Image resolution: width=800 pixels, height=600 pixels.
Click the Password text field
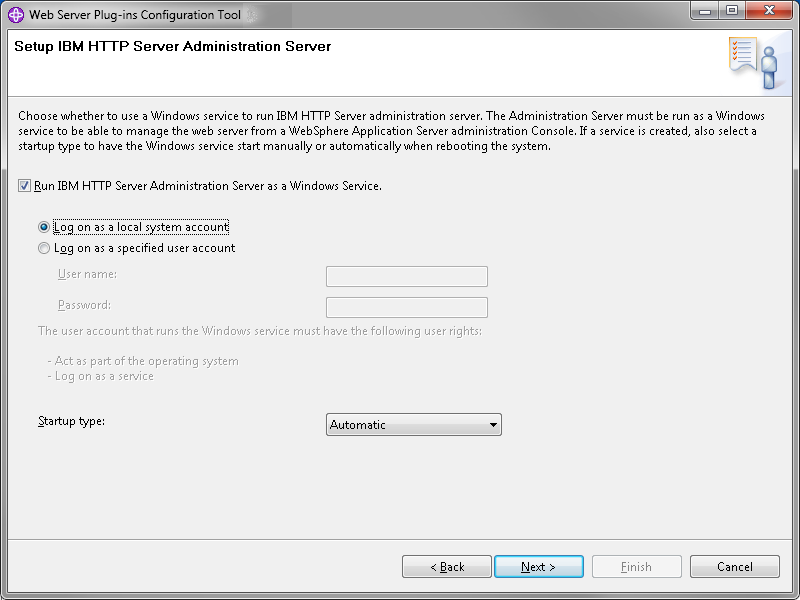(x=407, y=307)
